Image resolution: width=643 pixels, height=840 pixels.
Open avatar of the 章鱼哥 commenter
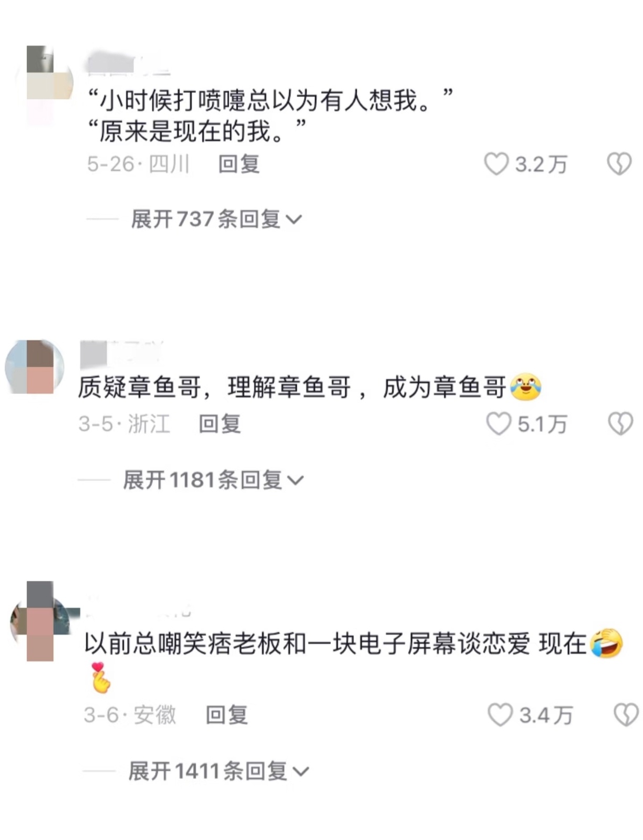pyautogui.click(x=34, y=367)
